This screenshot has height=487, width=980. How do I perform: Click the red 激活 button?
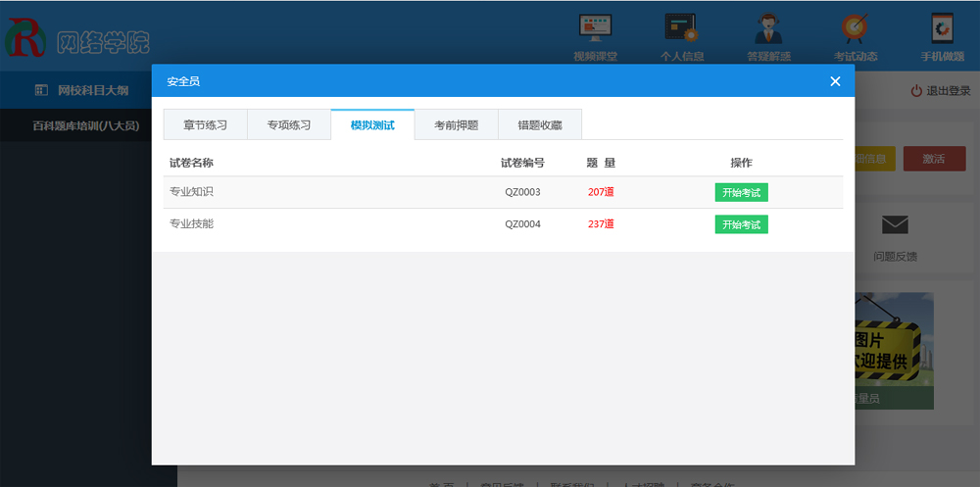coord(933,159)
